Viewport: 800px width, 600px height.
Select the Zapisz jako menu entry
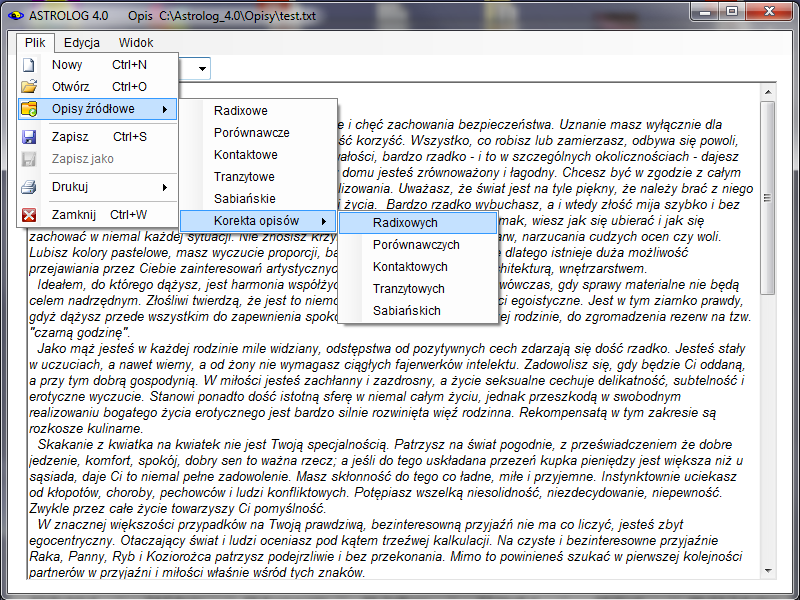98,159
